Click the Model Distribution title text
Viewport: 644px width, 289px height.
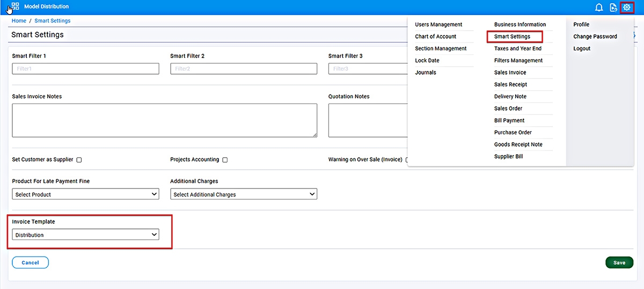tap(47, 6)
